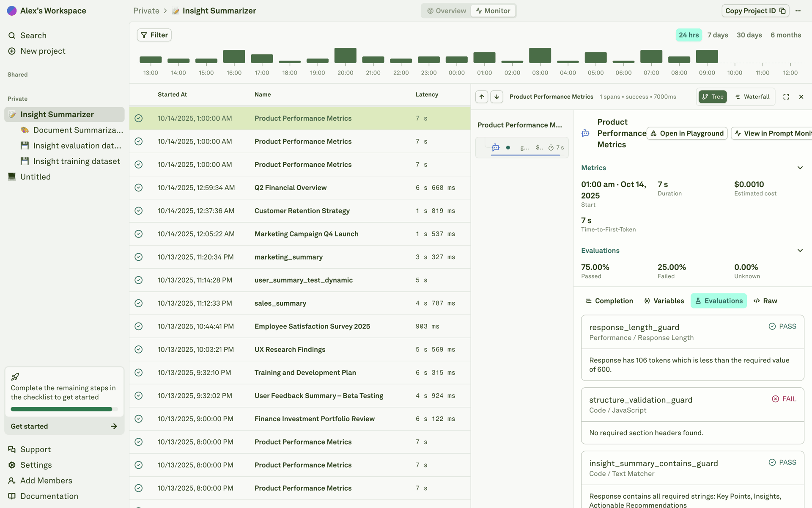Click the status icon for sales_summary row
Viewport: 812px width, 508px height.
click(138, 303)
